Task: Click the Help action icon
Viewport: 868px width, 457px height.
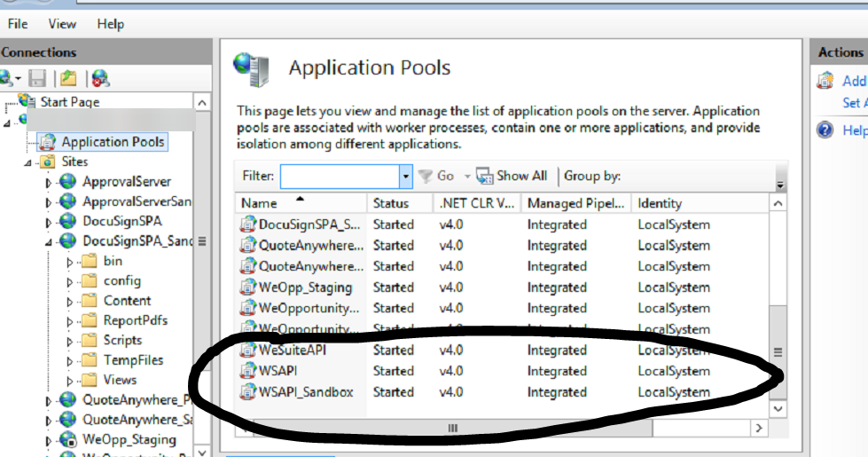Action: [825, 130]
